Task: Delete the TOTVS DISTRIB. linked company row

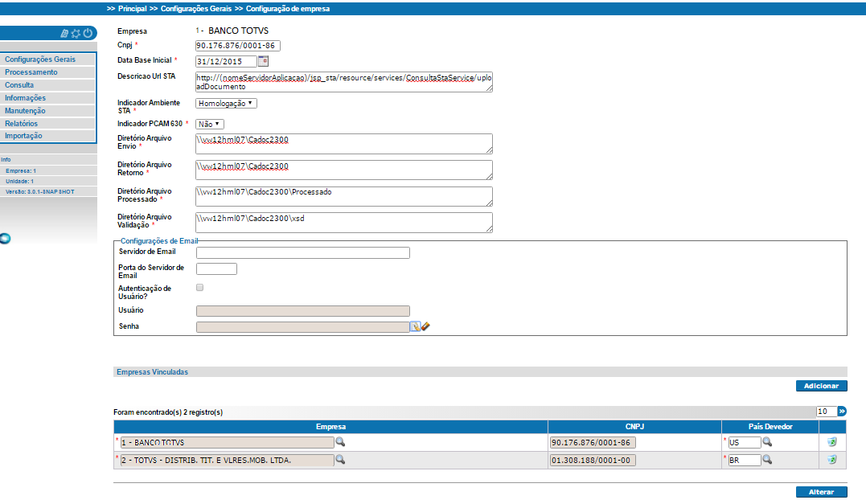Action: point(831,459)
